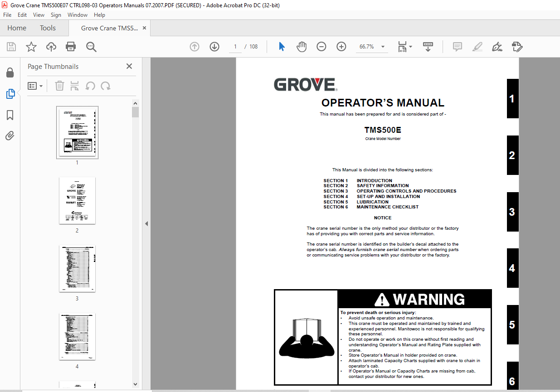The height and width of the screenshot is (392, 560).
Task: Click the thumbnails scrollbar handle
Action: (135, 112)
